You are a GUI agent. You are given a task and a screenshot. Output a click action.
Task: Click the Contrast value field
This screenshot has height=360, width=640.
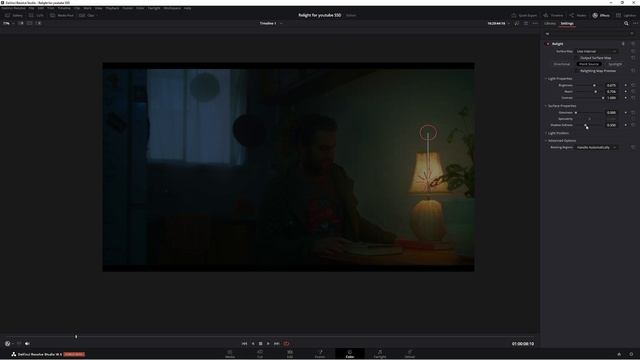coord(611,98)
